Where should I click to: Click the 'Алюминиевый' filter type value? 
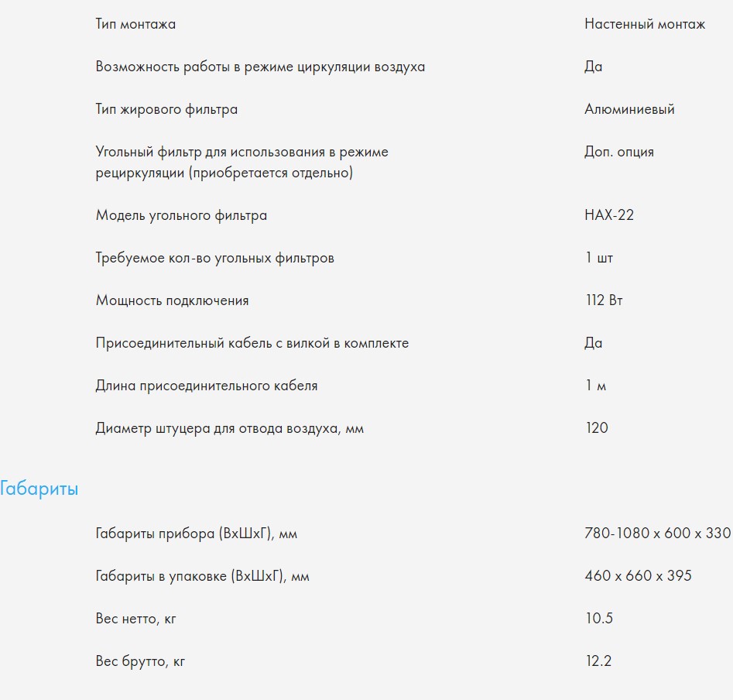click(629, 109)
